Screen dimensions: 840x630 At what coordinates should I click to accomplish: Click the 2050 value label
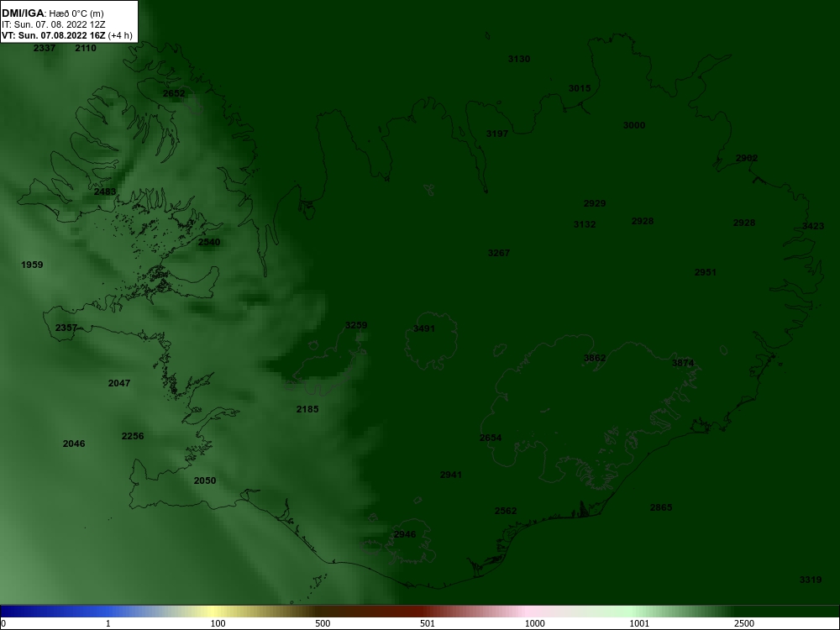(x=205, y=480)
